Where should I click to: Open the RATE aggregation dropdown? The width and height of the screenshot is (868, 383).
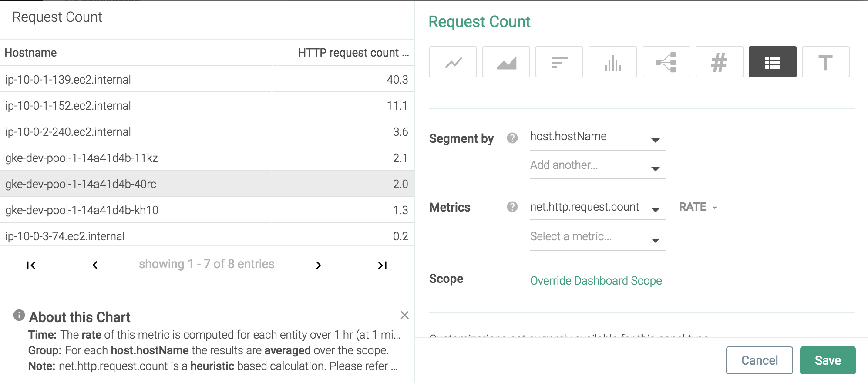(x=698, y=207)
